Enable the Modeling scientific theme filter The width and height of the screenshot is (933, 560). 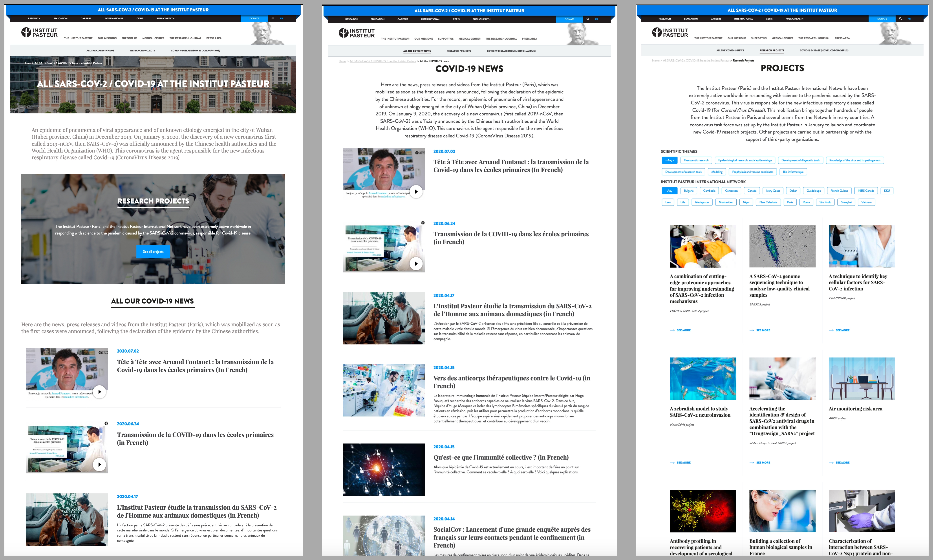pyautogui.click(x=717, y=172)
